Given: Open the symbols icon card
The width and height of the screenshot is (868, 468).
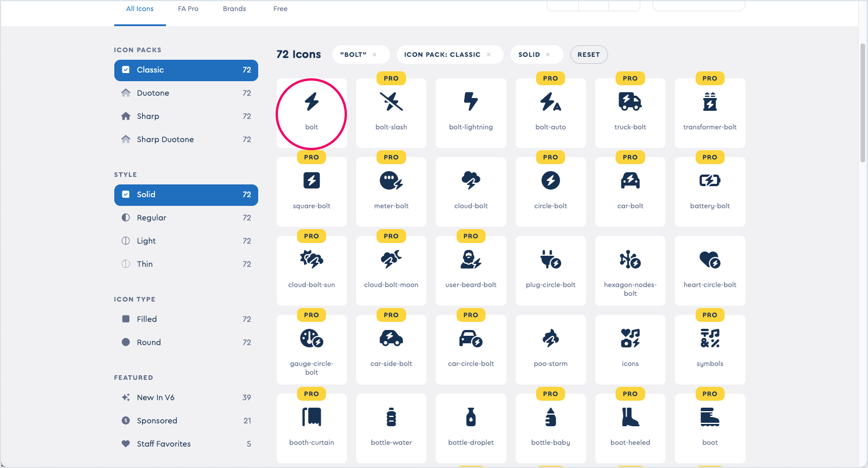Looking at the screenshot, I should pos(710,349).
